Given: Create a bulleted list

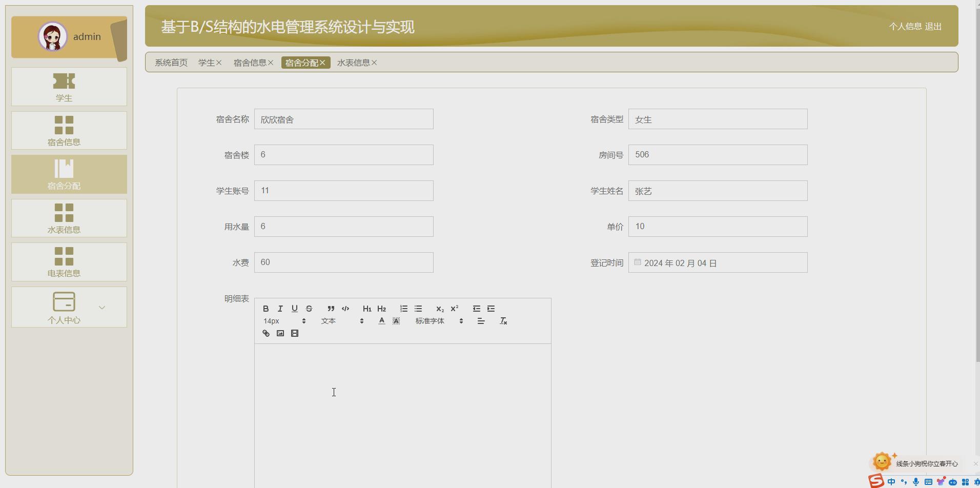Looking at the screenshot, I should pos(418,309).
